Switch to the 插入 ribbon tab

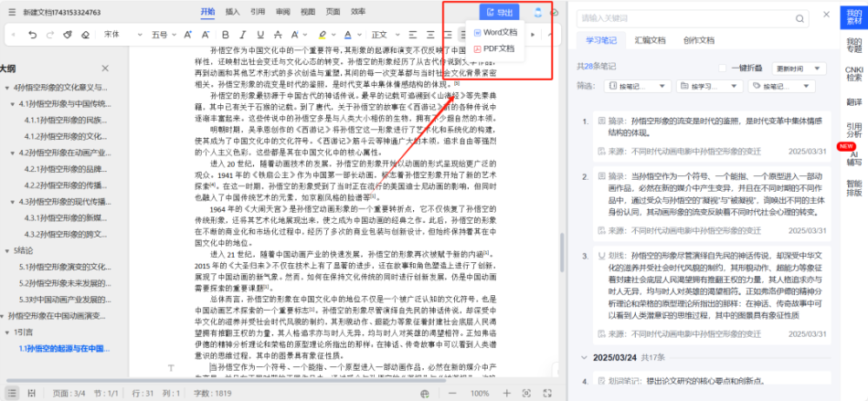[x=232, y=12]
